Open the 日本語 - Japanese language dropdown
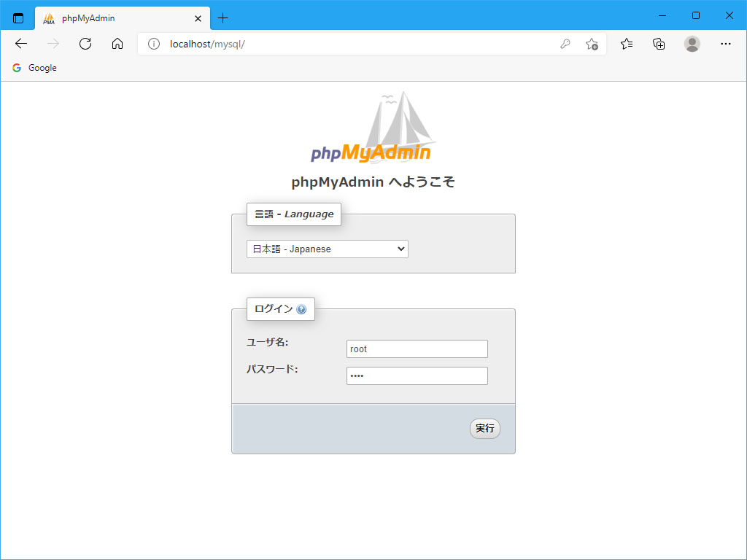Image resolution: width=747 pixels, height=560 pixels. pos(328,249)
